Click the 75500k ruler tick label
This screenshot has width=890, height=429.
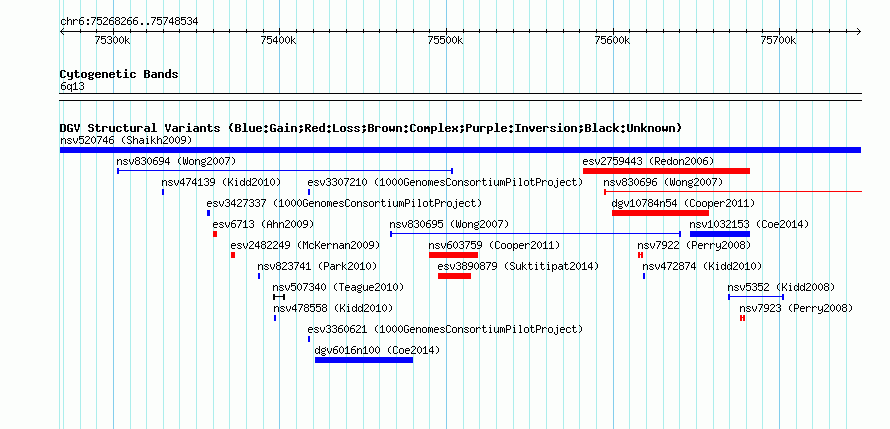tap(446, 40)
